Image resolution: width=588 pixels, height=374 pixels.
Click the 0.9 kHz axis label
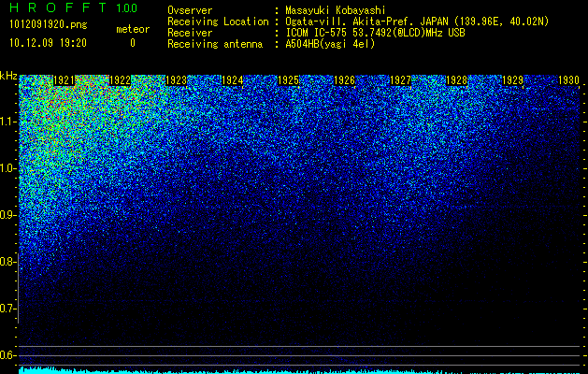click(x=7, y=215)
